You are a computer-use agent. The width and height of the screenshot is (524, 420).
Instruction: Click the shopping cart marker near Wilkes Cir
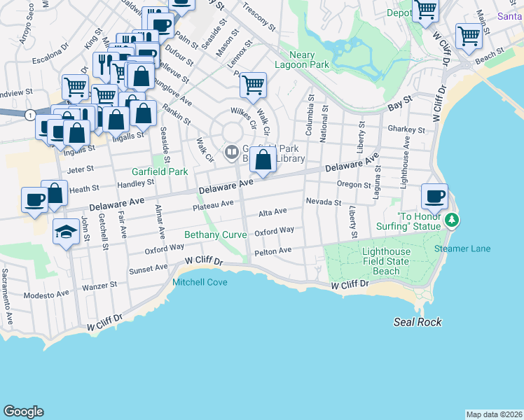click(254, 87)
